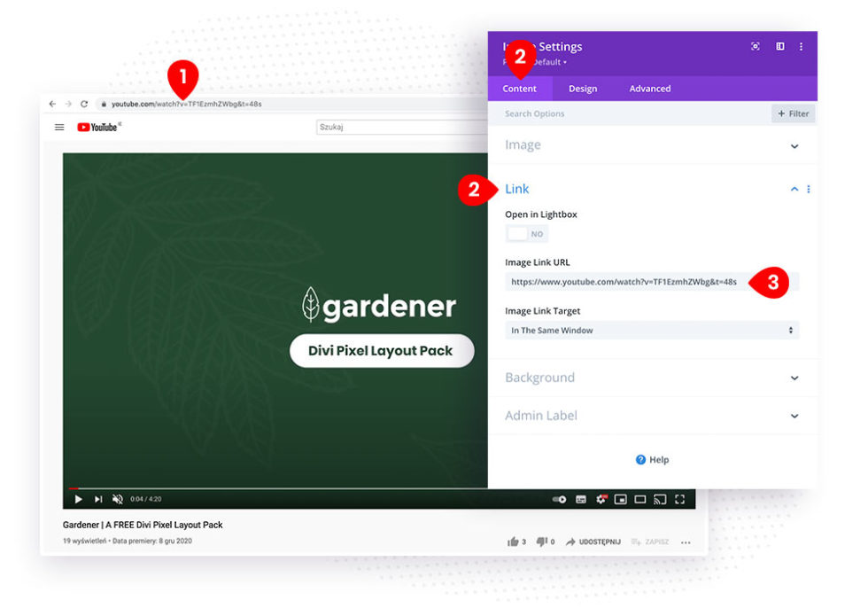Collapse the Link section
Screen dimensions: 868x608
point(794,188)
